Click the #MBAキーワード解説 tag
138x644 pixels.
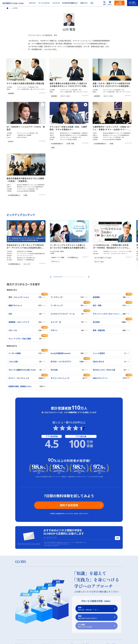(x=58, y=257)
